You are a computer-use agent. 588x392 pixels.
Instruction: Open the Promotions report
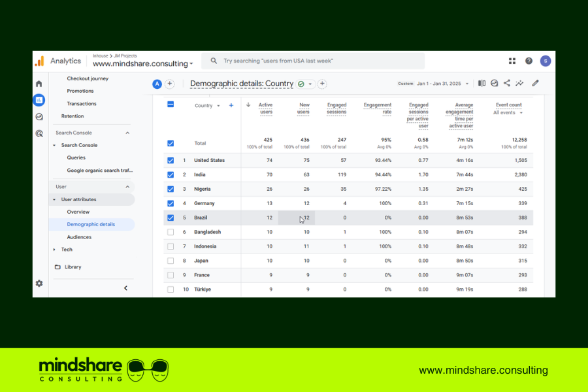[80, 91]
